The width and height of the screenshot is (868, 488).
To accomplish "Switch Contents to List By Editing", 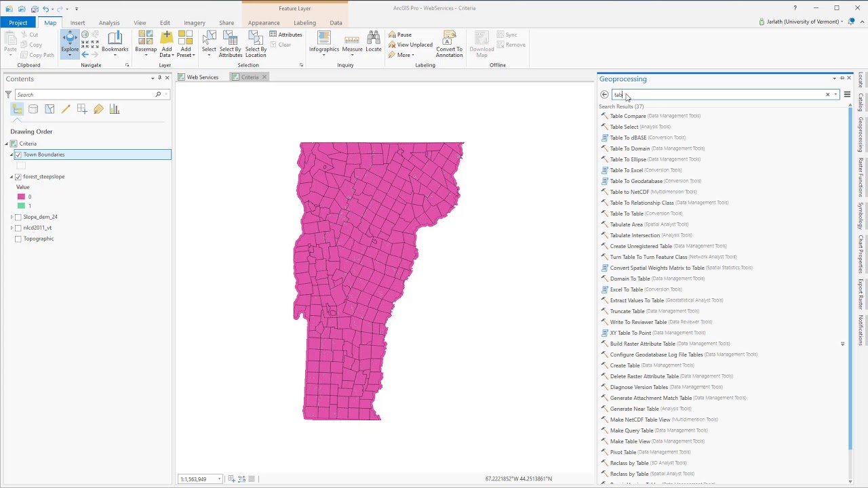I will (x=66, y=109).
